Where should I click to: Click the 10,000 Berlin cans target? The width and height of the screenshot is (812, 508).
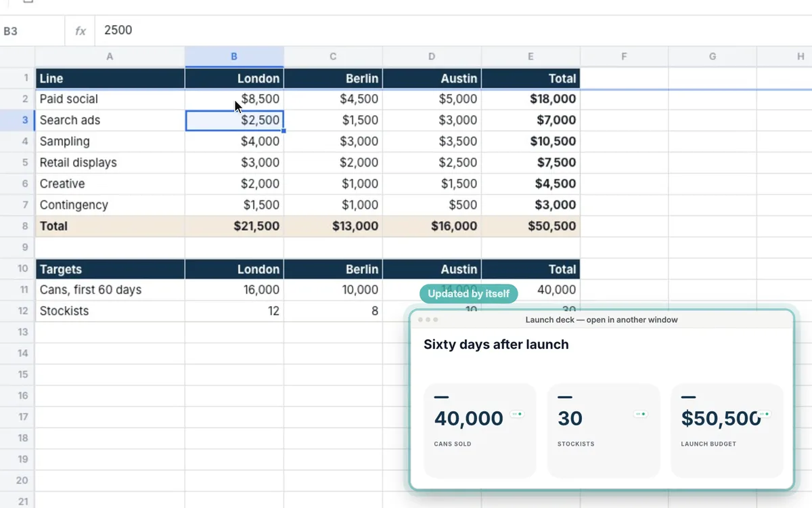tap(333, 290)
